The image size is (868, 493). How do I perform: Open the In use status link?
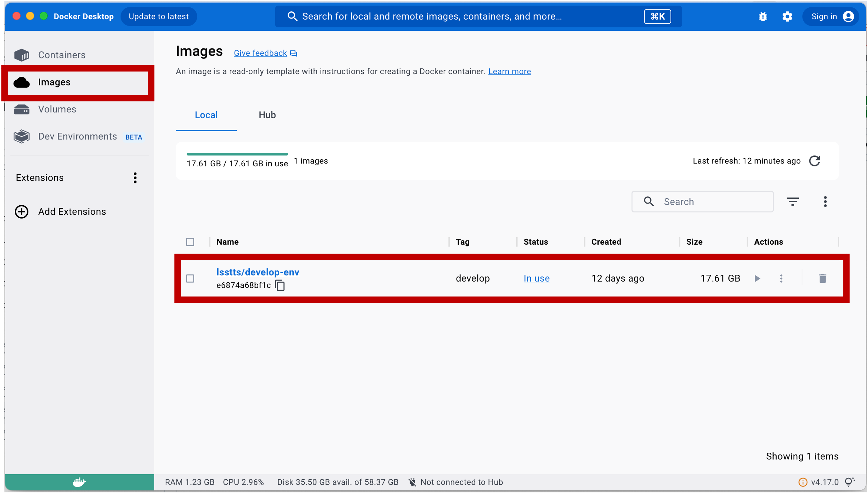click(537, 278)
